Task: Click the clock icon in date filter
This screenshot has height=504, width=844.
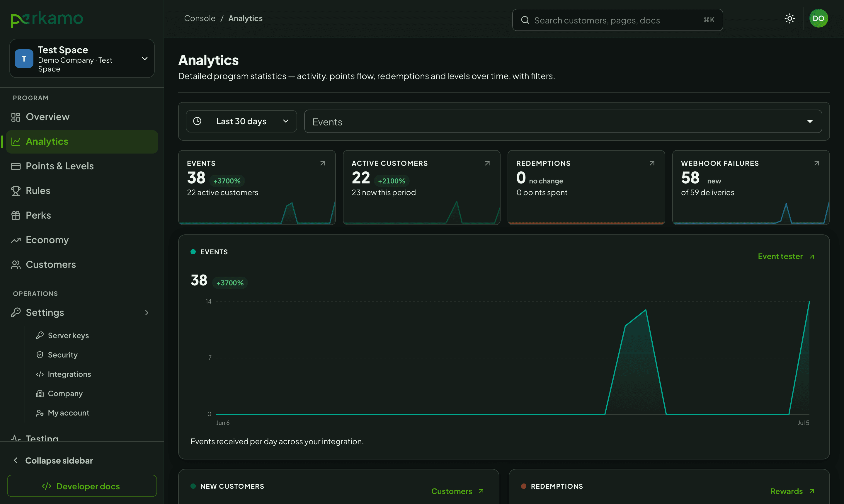Action: [197, 121]
